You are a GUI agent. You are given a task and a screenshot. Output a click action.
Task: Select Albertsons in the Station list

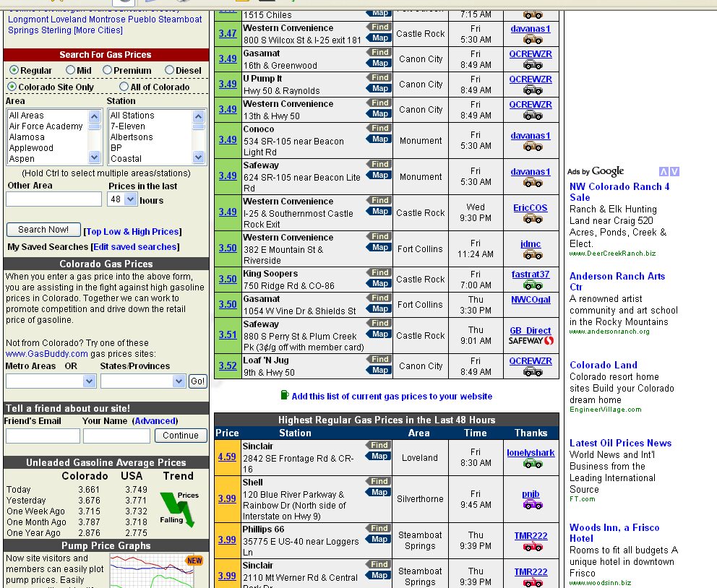click(x=132, y=137)
